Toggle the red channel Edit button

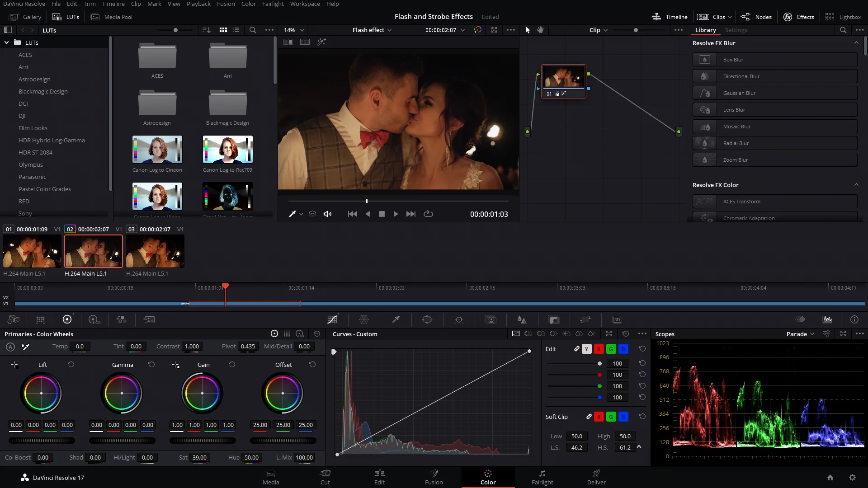pos(599,349)
